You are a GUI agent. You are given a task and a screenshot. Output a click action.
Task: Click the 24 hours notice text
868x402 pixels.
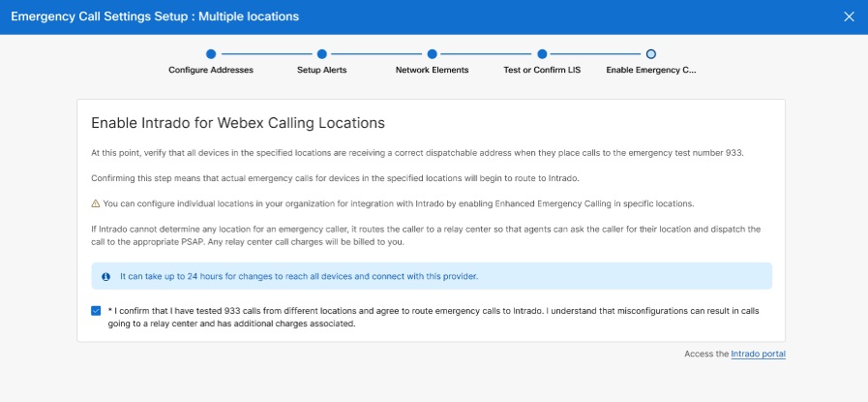299,276
